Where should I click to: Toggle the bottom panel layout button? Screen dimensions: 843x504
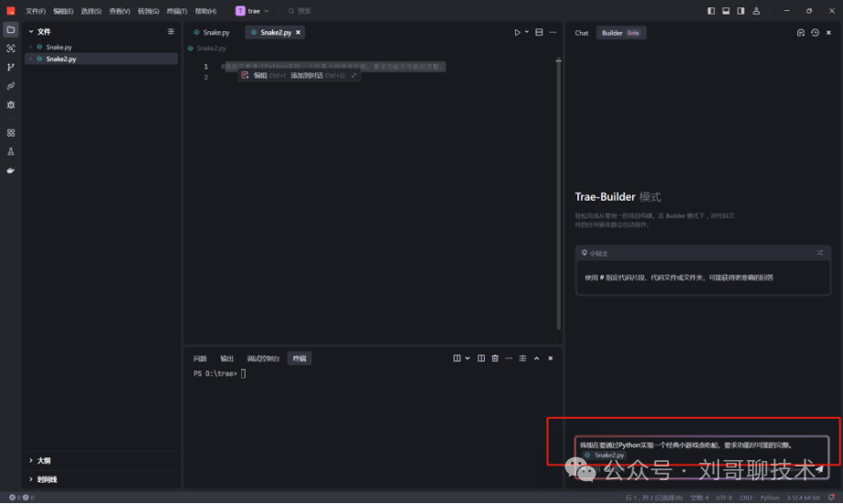[726, 11]
